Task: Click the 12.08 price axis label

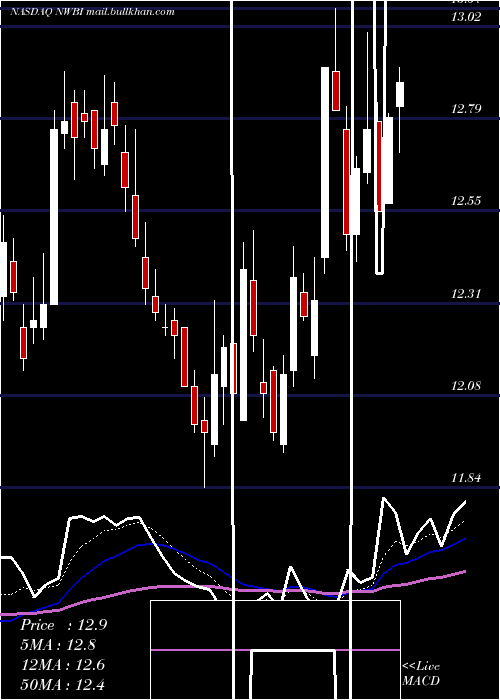Action: click(x=466, y=385)
